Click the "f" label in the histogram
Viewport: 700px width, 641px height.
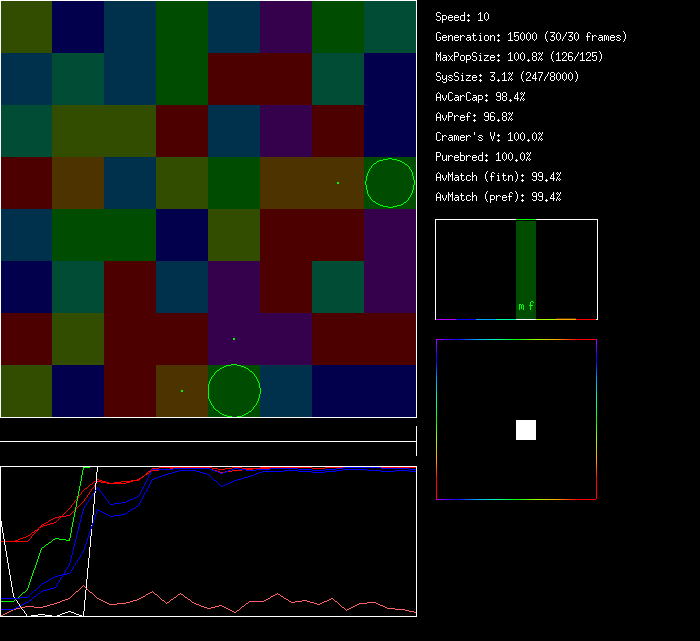click(531, 307)
